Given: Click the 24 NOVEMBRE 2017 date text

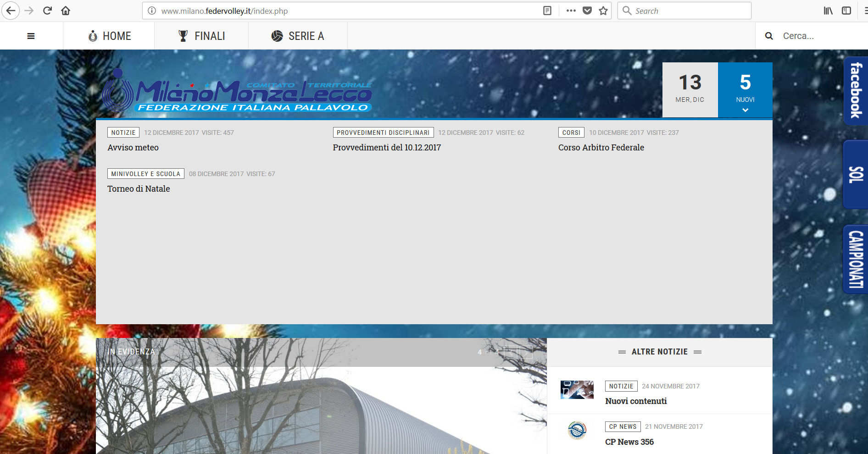Looking at the screenshot, I should [x=671, y=386].
